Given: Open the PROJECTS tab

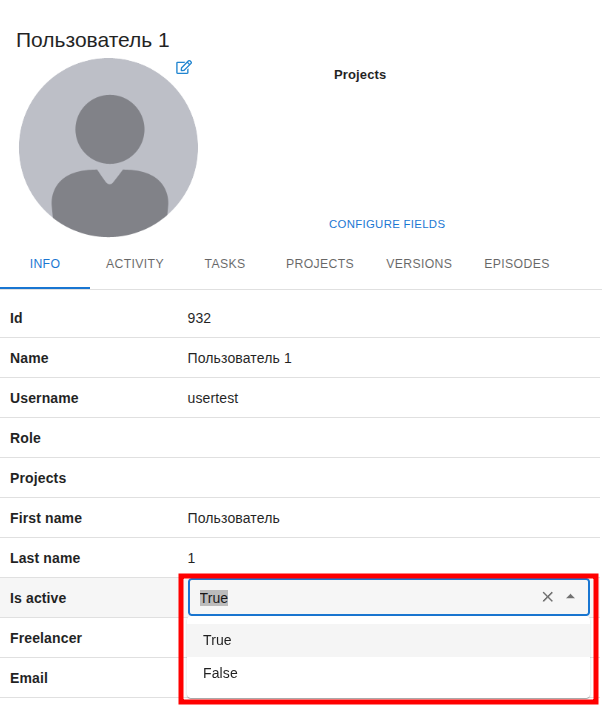Looking at the screenshot, I should pyautogui.click(x=319, y=264).
